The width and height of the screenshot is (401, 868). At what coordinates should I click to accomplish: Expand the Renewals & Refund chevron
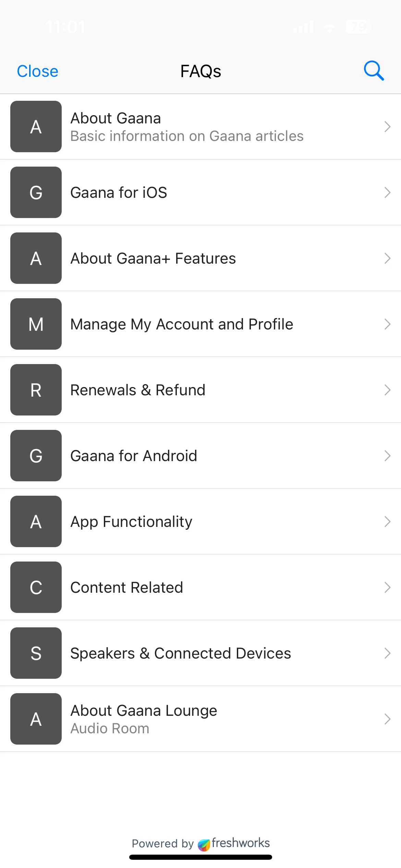tap(387, 390)
